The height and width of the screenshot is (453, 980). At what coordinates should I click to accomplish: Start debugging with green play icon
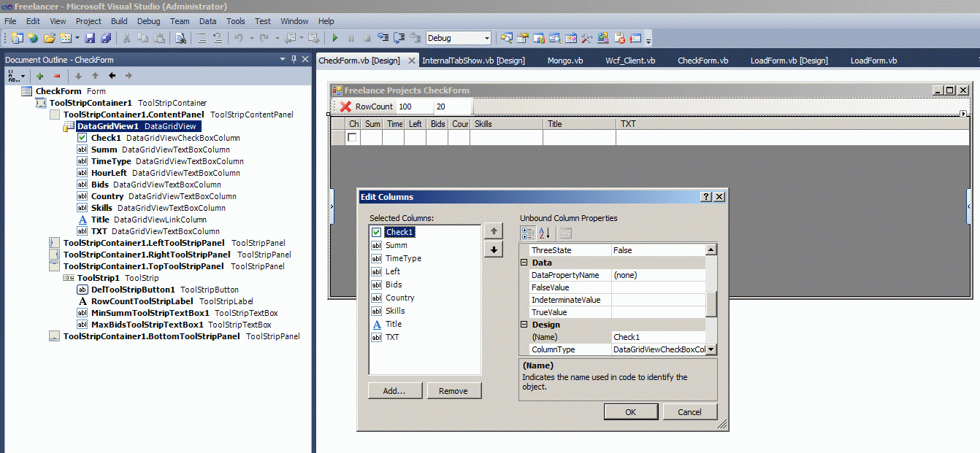335,38
